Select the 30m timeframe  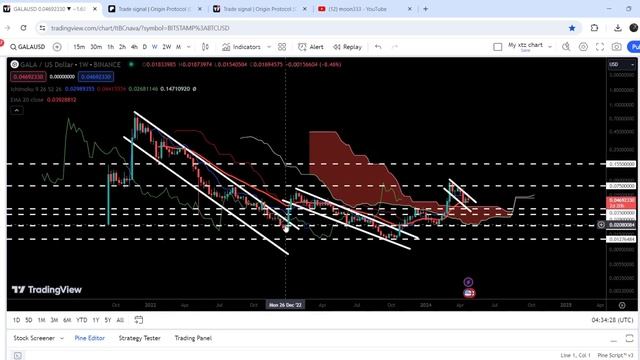tap(96, 47)
